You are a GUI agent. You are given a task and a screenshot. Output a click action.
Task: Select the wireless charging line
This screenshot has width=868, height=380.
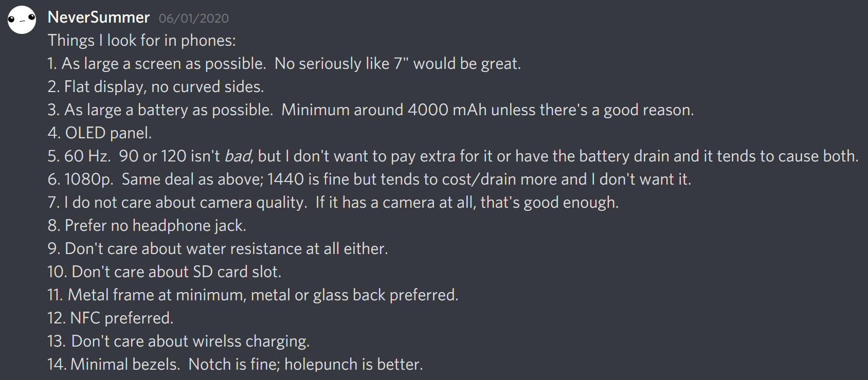point(178,341)
